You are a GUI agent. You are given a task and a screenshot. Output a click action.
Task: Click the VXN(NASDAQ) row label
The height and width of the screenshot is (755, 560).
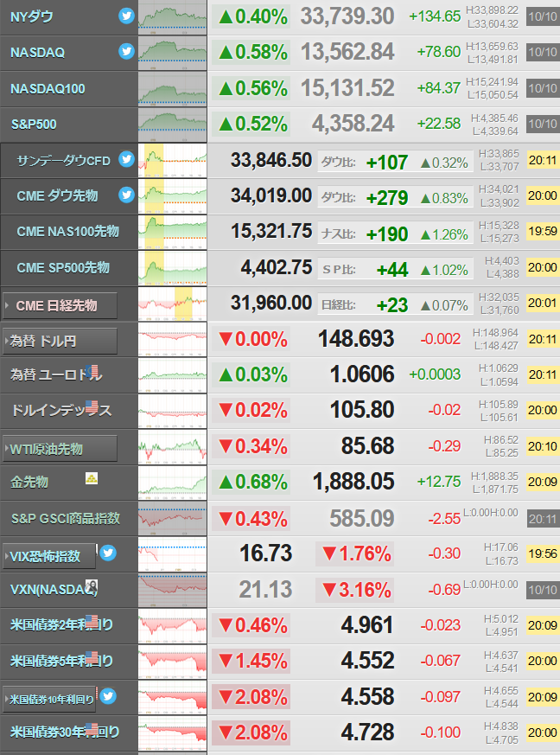click(54, 589)
